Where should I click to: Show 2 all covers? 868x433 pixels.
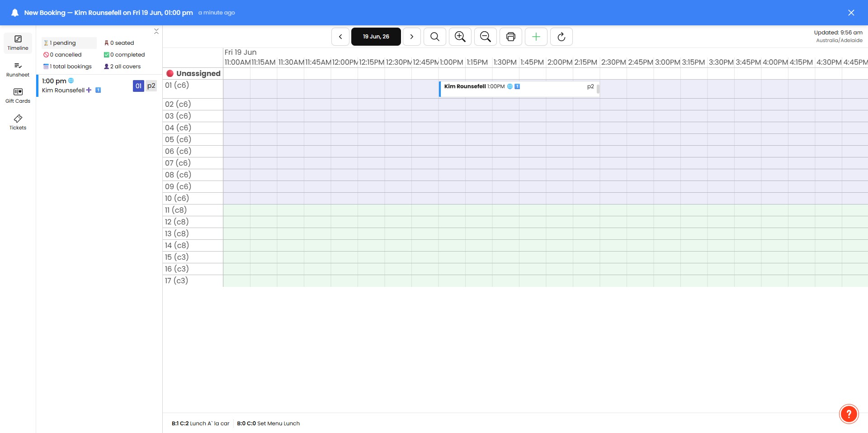click(122, 67)
